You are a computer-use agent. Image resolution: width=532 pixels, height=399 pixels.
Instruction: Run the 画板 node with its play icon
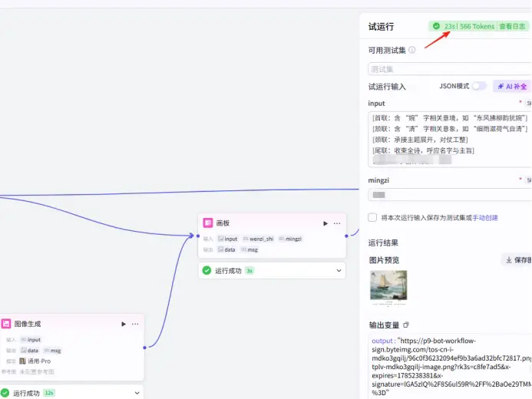point(325,223)
